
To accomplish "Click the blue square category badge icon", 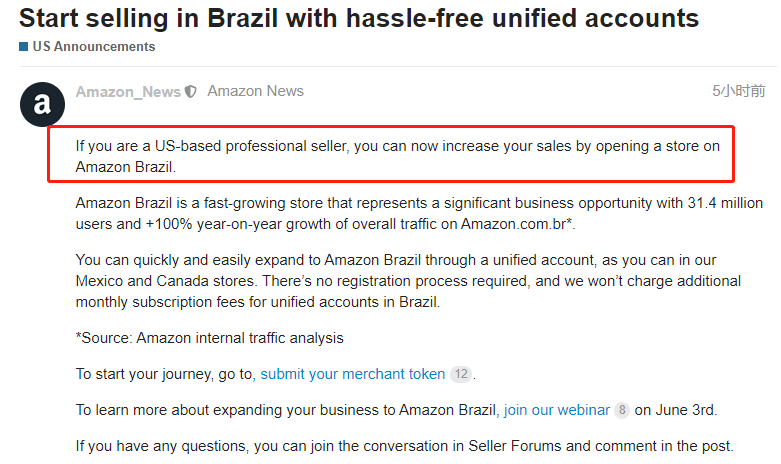I will pyautogui.click(x=23, y=47).
